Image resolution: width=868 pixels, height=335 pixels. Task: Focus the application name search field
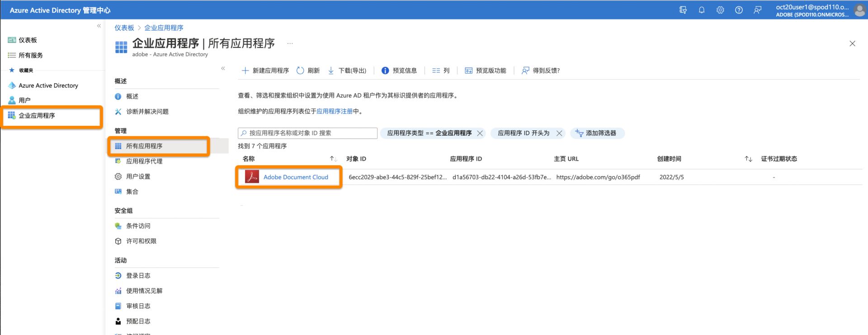307,133
